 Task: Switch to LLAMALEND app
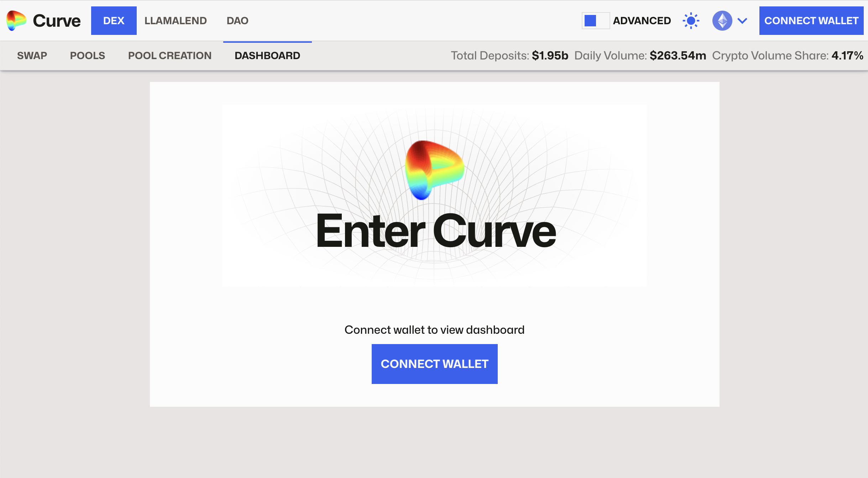coord(176,21)
